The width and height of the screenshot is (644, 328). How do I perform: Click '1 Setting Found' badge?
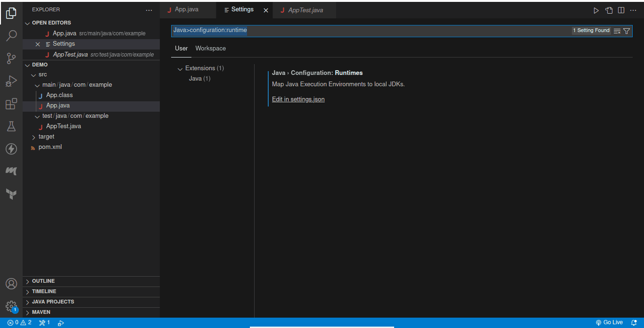[591, 31]
